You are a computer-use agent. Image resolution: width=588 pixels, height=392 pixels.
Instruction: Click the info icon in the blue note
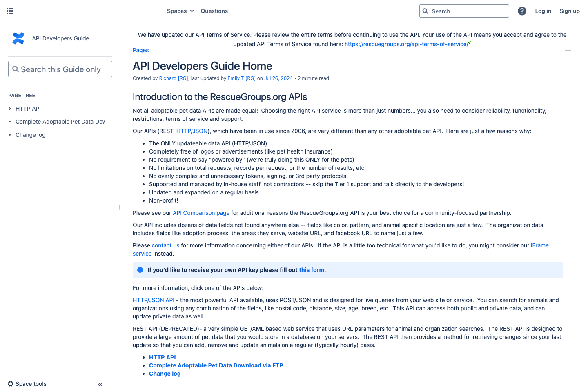pyautogui.click(x=140, y=270)
